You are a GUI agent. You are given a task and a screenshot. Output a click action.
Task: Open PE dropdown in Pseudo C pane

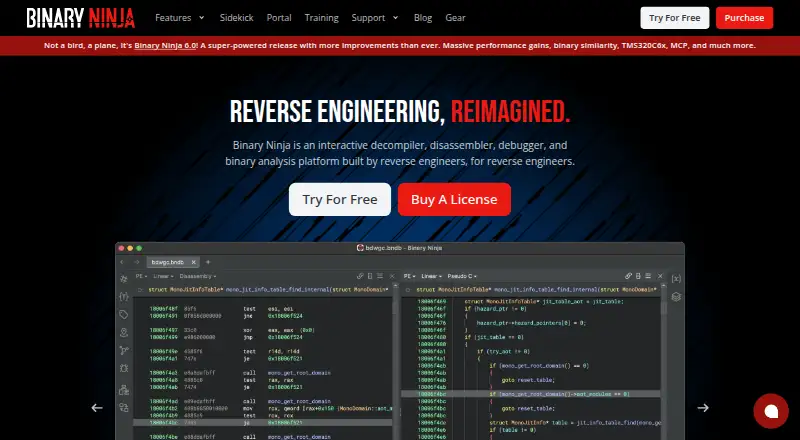pos(409,276)
